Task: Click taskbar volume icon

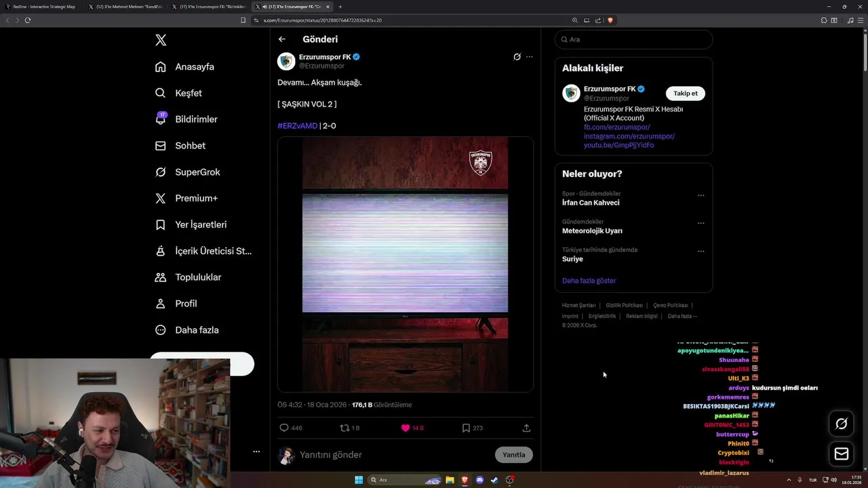Action: pyautogui.click(x=834, y=480)
